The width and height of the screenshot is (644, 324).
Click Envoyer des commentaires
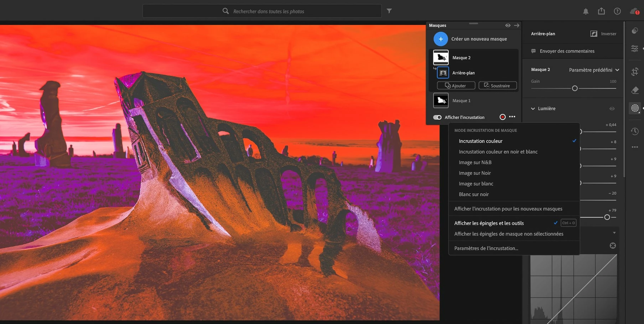[x=567, y=51]
